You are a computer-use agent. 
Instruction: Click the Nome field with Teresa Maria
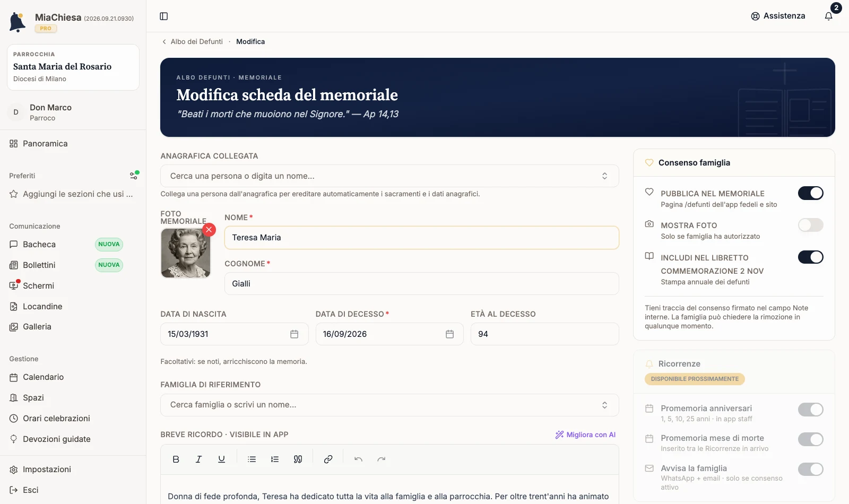tap(422, 238)
